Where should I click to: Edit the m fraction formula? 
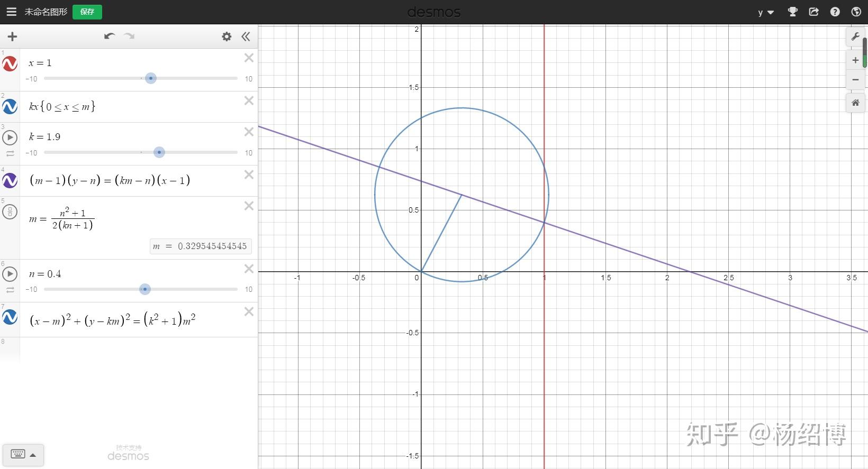pyautogui.click(x=62, y=219)
